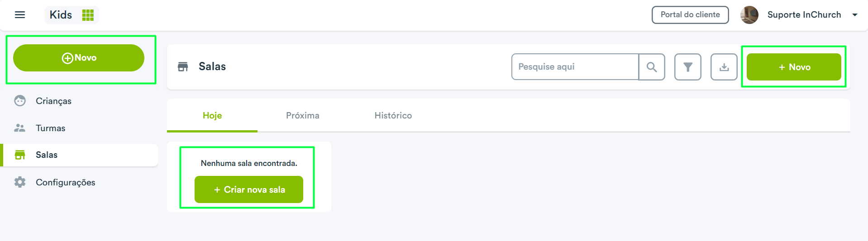The width and height of the screenshot is (868, 241).
Task: Switch to the Histórico tab
Action: (393, 115)
